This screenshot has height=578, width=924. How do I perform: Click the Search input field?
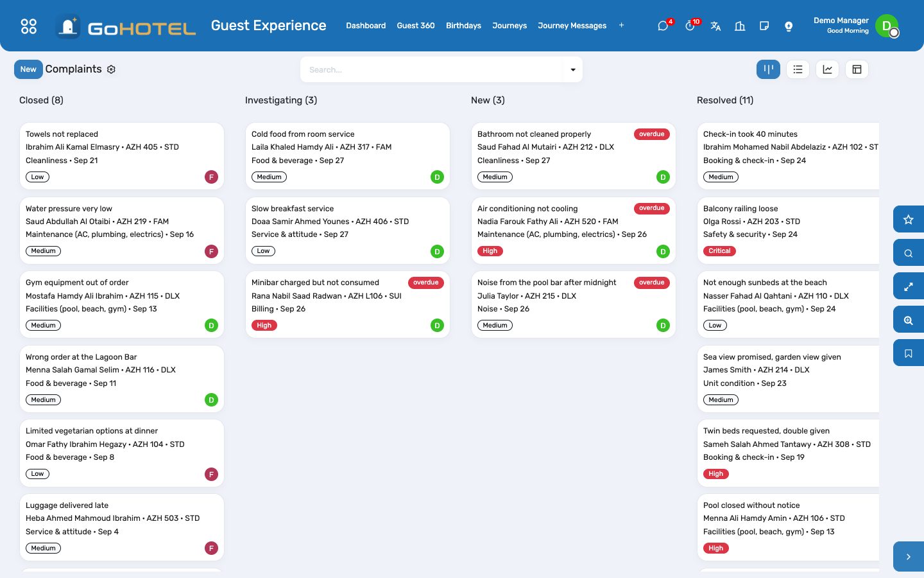pos(432,69)
